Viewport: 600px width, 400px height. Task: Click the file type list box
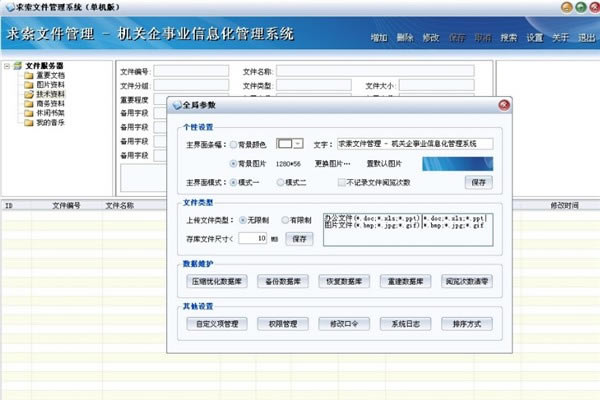[408, 230]
